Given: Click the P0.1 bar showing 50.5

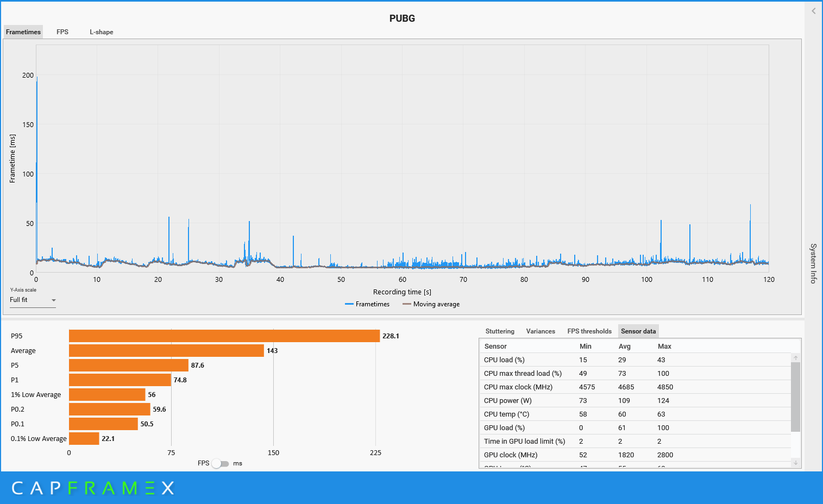Looking at the screenshot, I should click(x=103, y=424).
